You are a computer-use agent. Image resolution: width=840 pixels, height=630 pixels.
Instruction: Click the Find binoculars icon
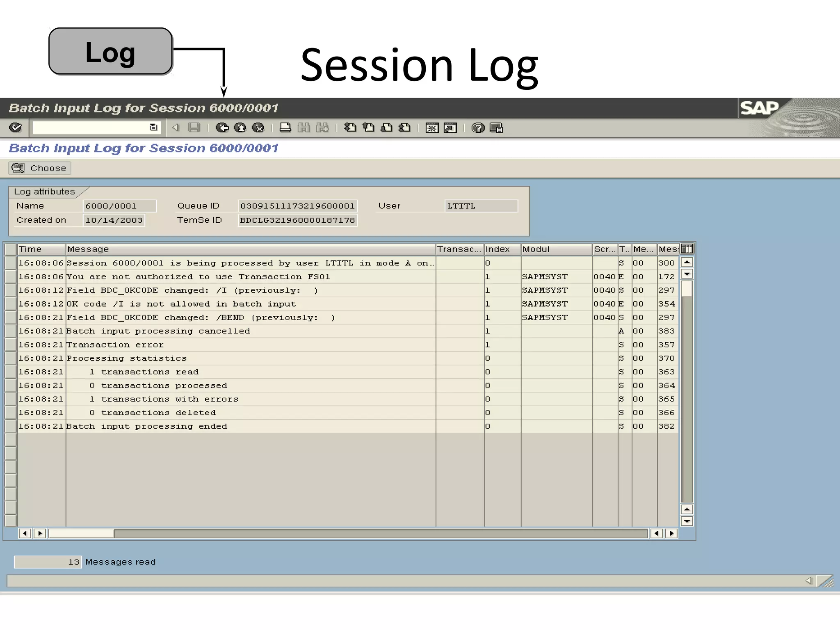304,128
